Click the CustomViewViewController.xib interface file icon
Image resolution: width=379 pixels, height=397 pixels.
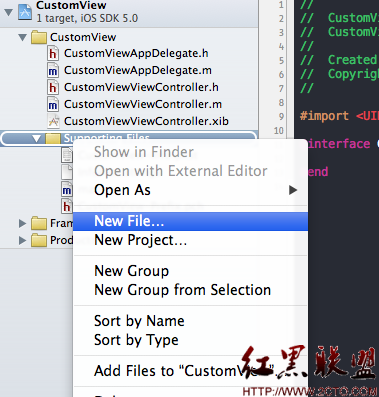tap(53, 121)
